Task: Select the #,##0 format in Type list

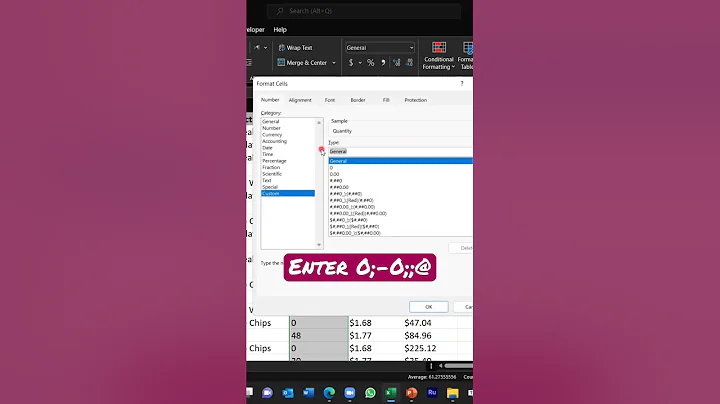Action: (x=400, y=181)
